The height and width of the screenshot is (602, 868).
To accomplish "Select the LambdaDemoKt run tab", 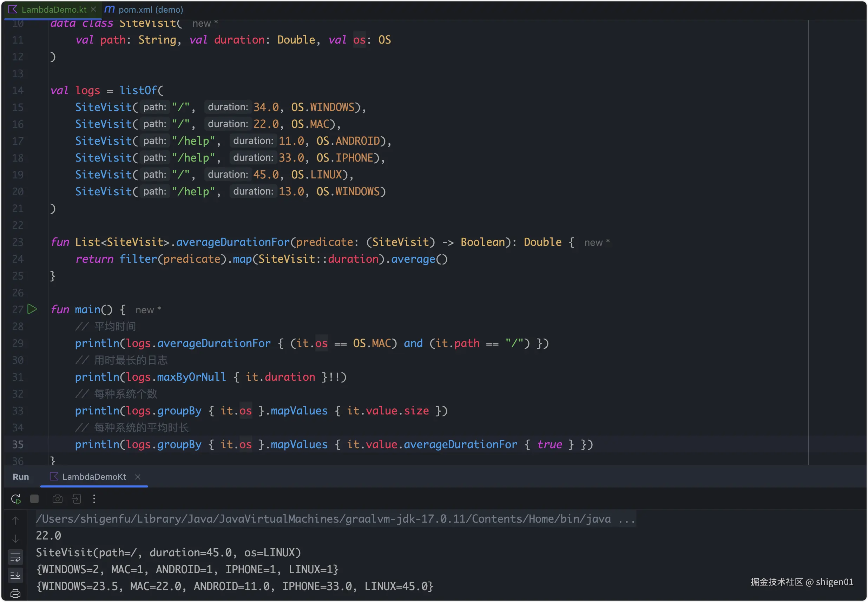I will click(93, 476).
